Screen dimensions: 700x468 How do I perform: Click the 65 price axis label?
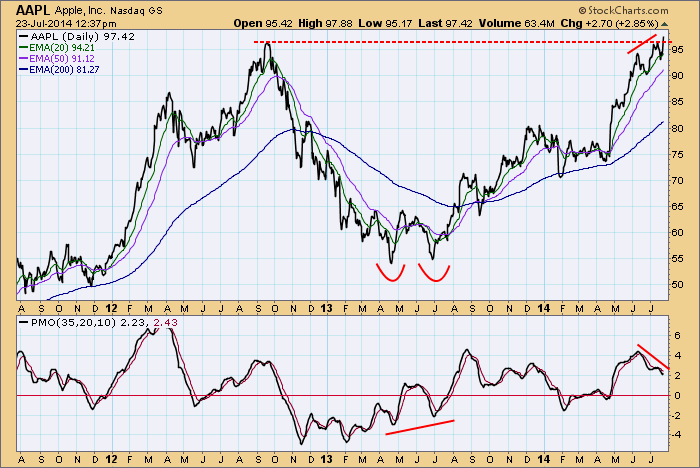click(x=678, y=206)
